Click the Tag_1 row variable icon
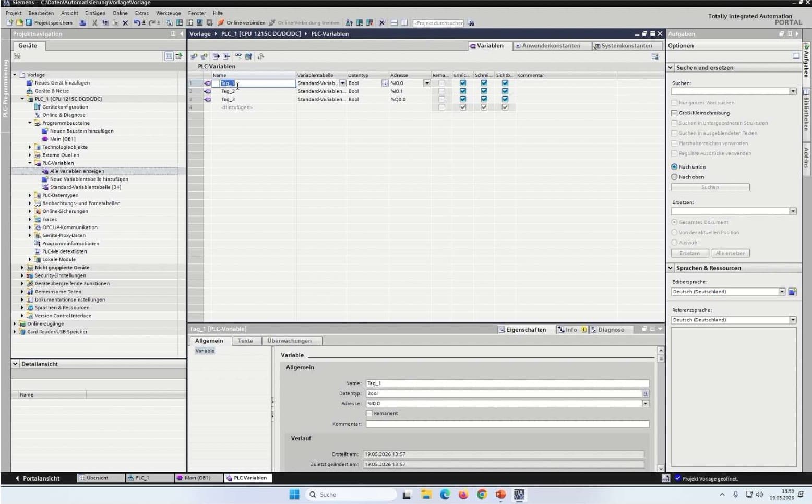812x504 pixels. pyautogui.click(x=208, y=83)
